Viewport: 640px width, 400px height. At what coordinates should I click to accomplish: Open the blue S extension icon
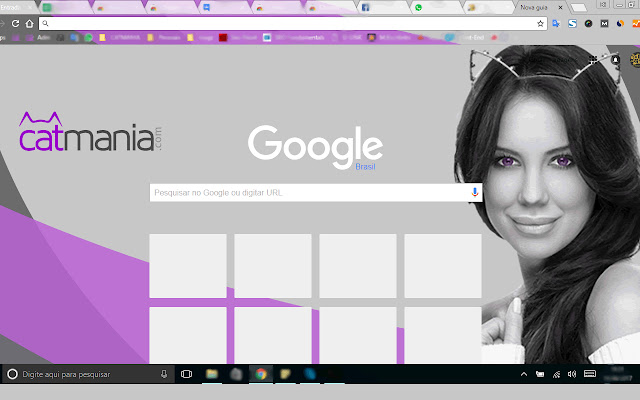pyautogui.click(x=572, y=24)
